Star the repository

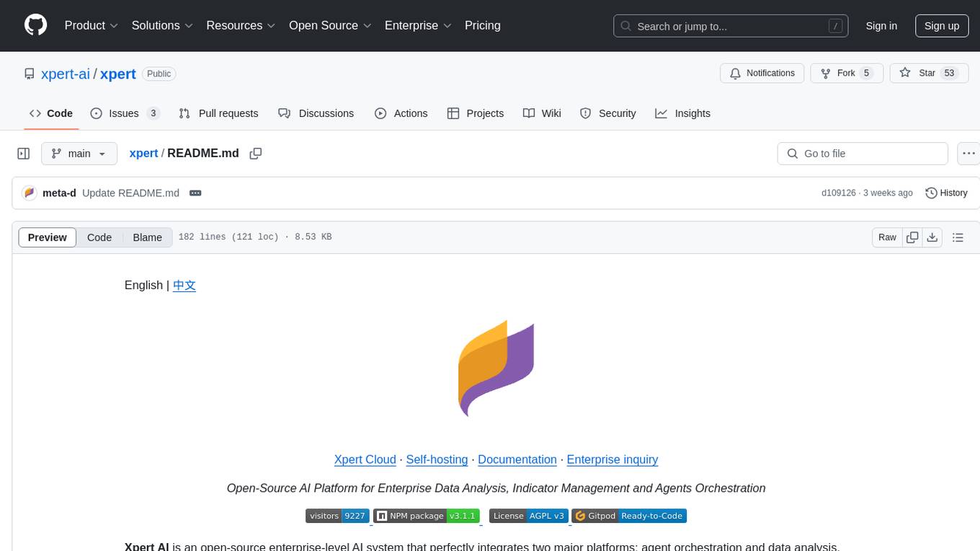click(929, 73)
